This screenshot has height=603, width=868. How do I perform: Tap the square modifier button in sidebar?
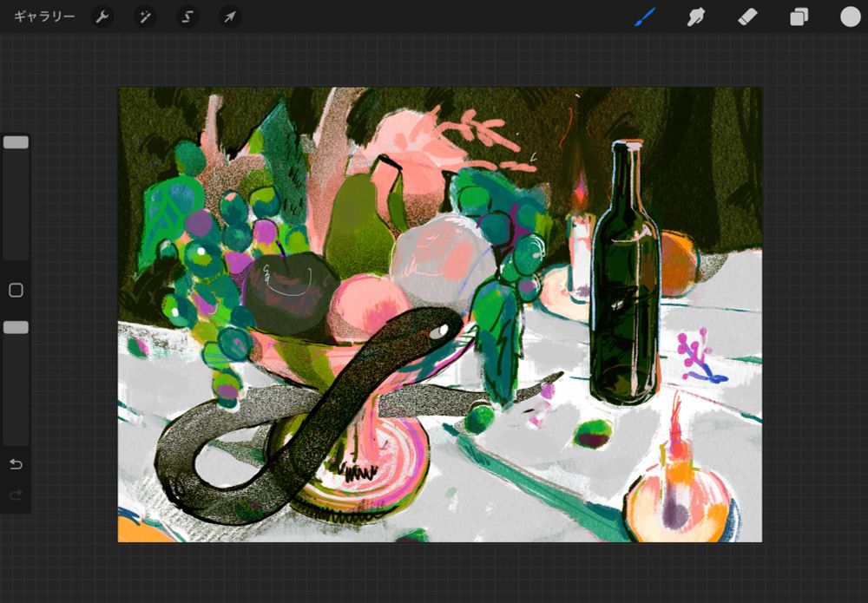16,290
